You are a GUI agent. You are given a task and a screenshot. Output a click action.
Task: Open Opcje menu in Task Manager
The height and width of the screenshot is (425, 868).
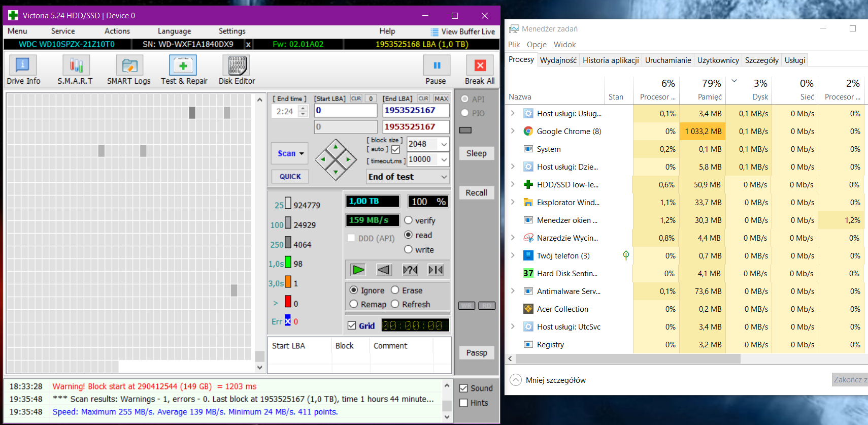537,45
